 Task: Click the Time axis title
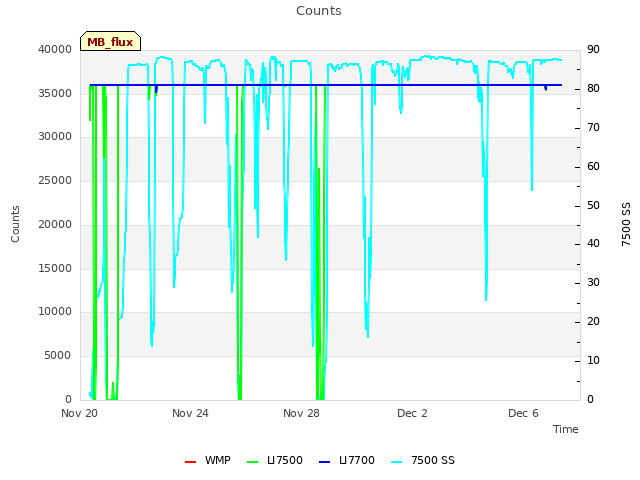pyautogui.click(x=566, y=429)
